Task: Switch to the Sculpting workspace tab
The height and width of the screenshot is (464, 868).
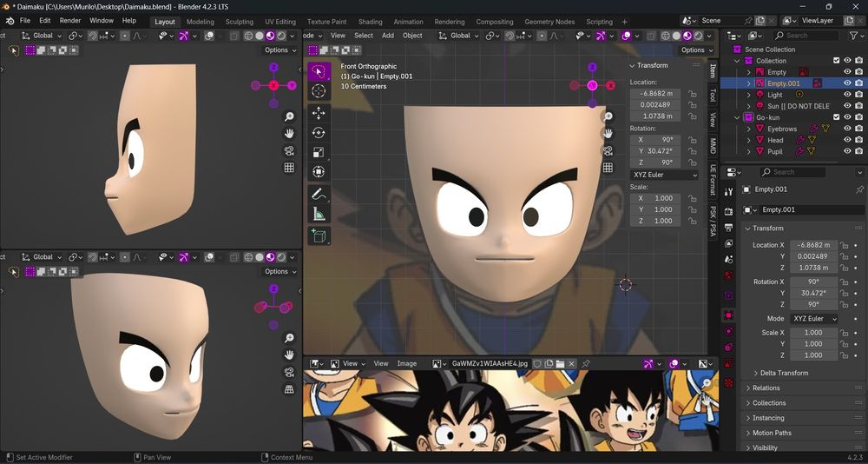Action: coord(240,22)
